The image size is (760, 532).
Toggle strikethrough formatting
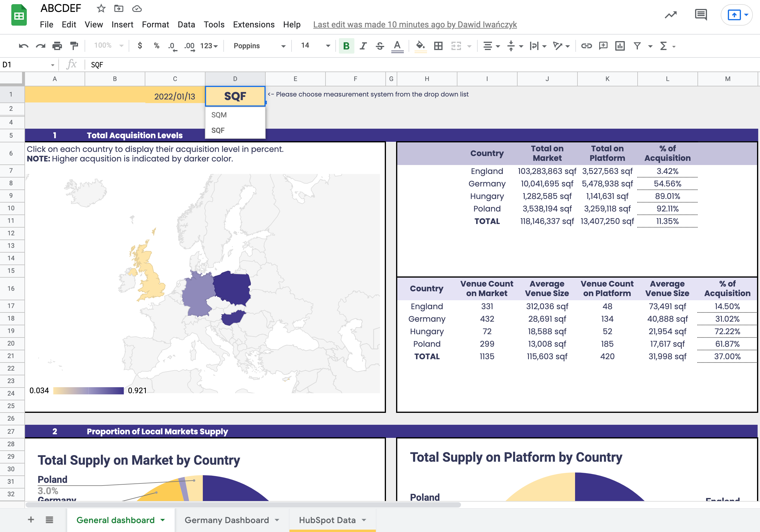pos(380,46)
